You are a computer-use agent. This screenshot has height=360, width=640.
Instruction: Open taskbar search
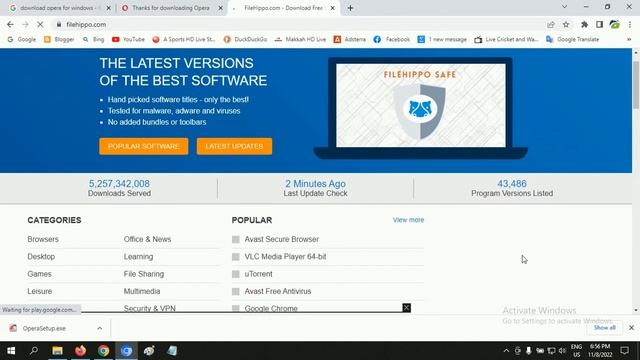point(34,351)
